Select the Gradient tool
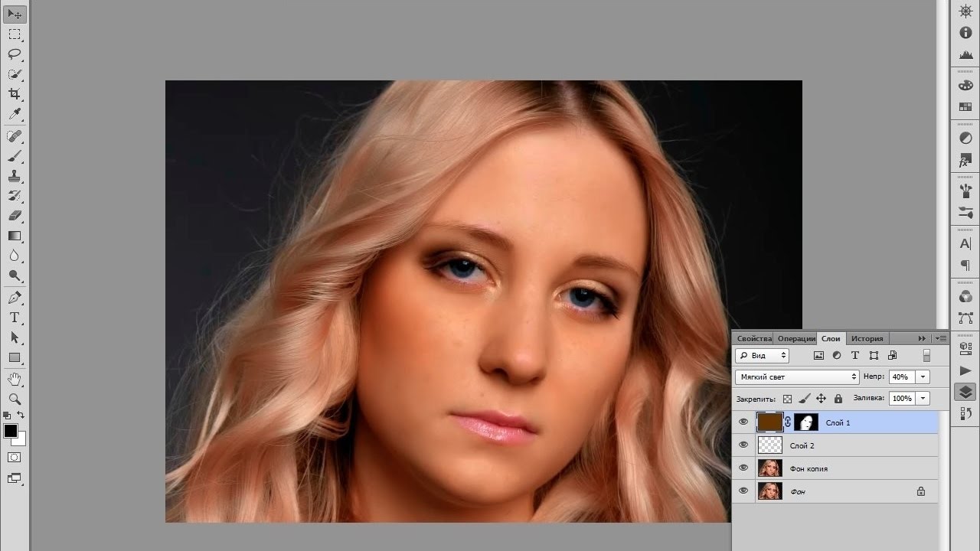This screenshot has height=551, width=980. click(x=15, y=236)
